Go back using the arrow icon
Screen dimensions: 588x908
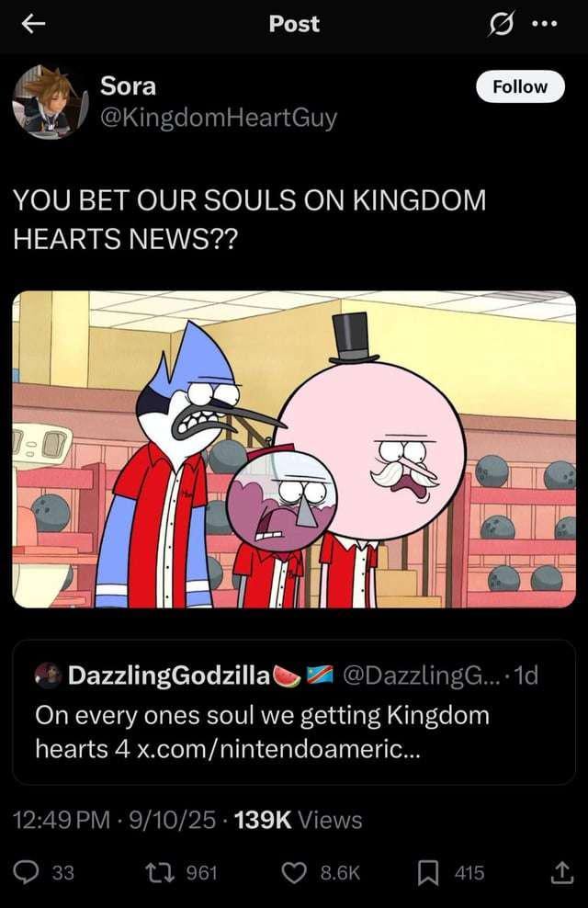pyautogui.click(x=34, y=24)
